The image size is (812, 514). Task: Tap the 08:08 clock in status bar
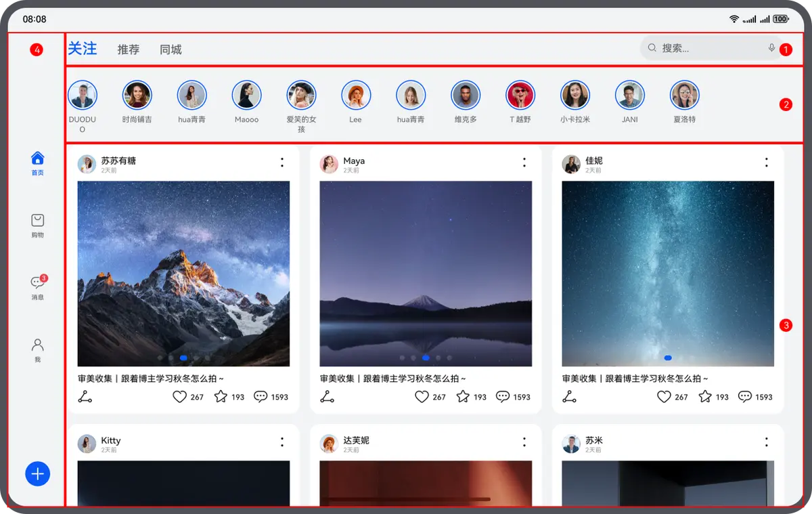35,19
